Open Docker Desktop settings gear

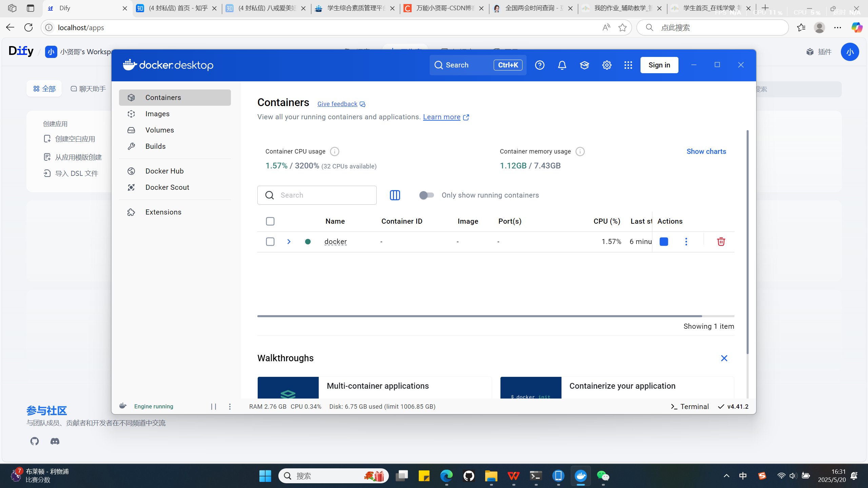(607, 65)
